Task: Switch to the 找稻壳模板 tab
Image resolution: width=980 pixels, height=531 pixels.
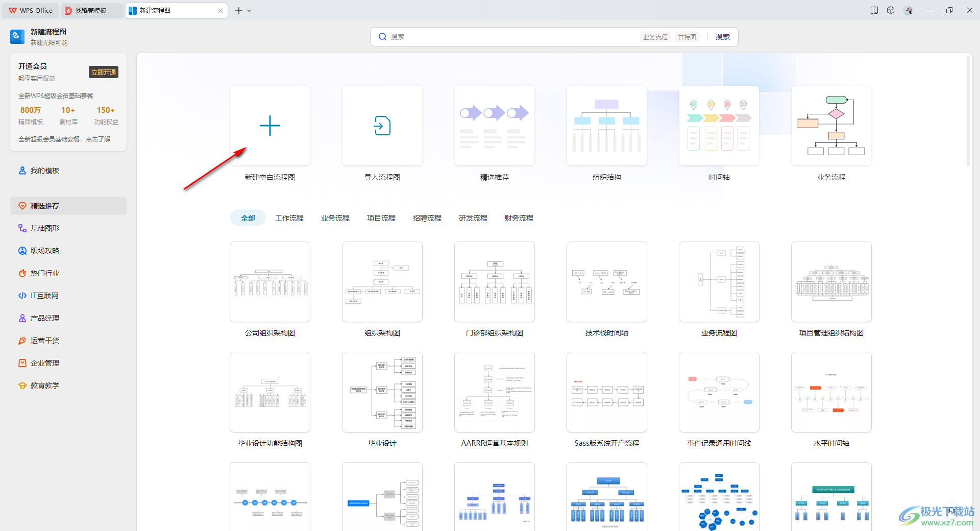Action: pos(92,10)
